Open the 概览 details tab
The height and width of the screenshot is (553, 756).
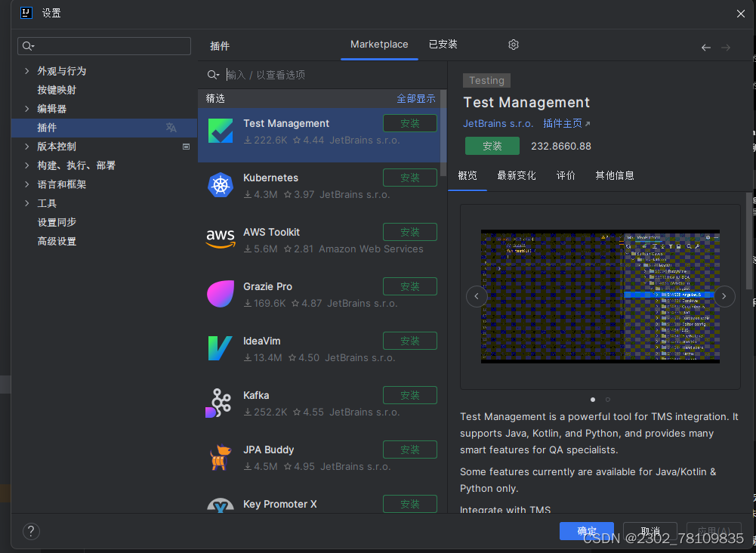click(x=467, y=175)
